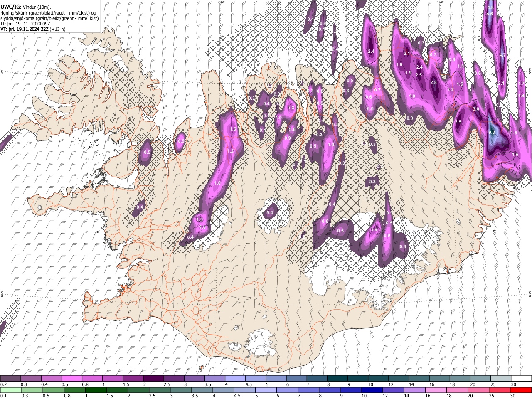The width and height of the screenshot is (532, 399).
Task: Click the '9.0' precipitation value on the map
Action: click(x=492, y=133)
